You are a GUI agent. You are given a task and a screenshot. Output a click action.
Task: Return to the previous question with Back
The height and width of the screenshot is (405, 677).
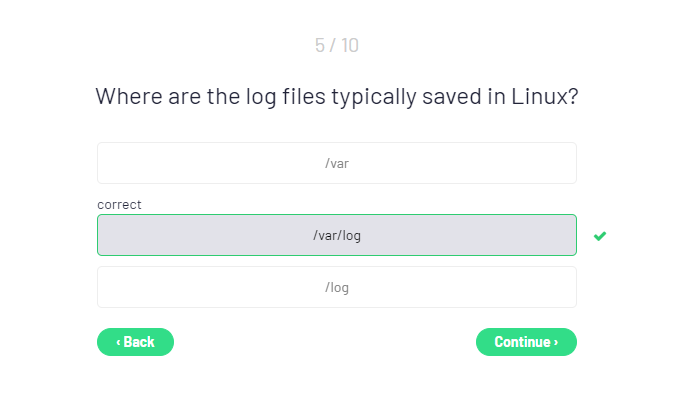tap(135, 342)
